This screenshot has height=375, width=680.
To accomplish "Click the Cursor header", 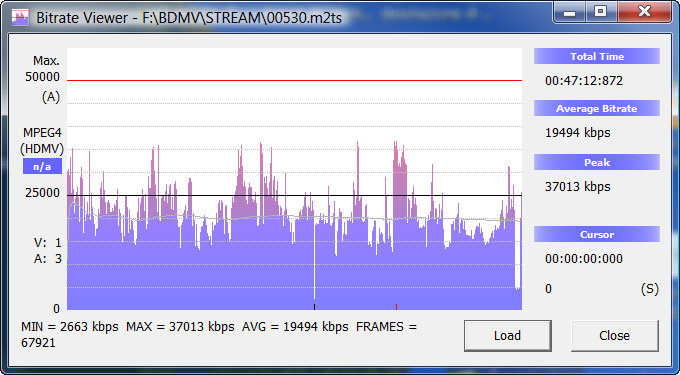I will coord(597,235).
